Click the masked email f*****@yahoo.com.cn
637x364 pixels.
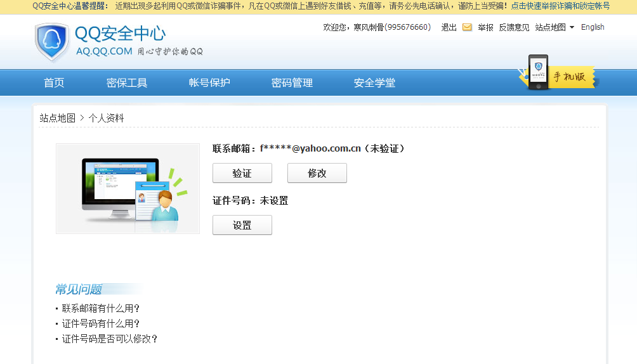pyautogui.click(x=310, y=148)
